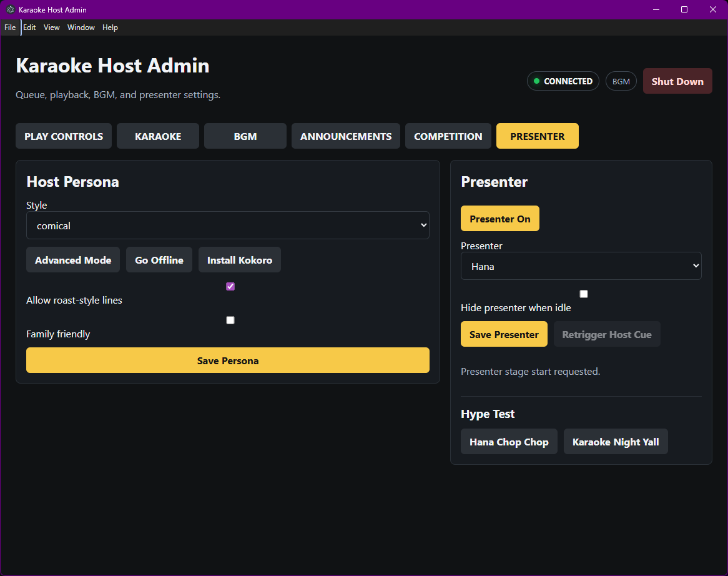The width and height of the screenshot is (728, 576).
Task: Open the Help menu
Action: tap(110, 27)
